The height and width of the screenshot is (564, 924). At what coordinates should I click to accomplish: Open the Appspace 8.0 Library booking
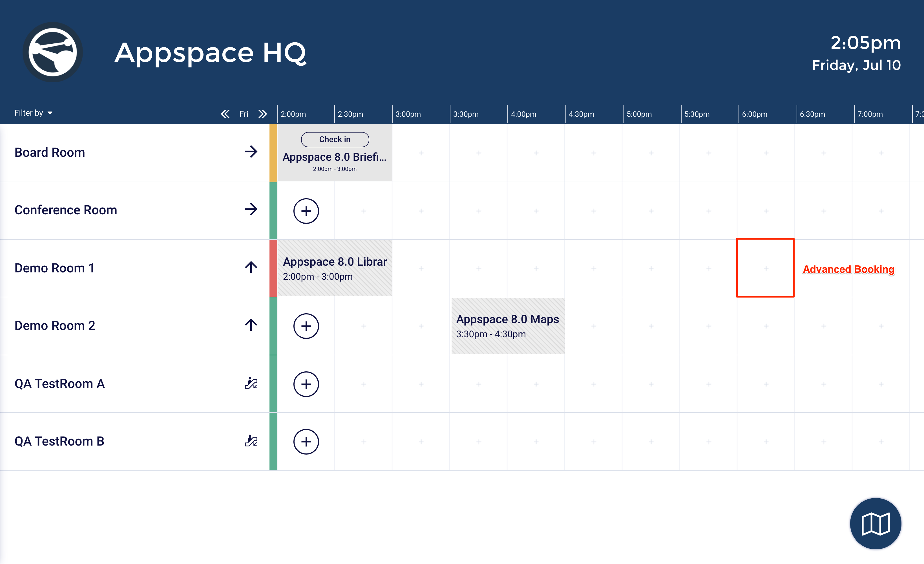tap(335, 268)
